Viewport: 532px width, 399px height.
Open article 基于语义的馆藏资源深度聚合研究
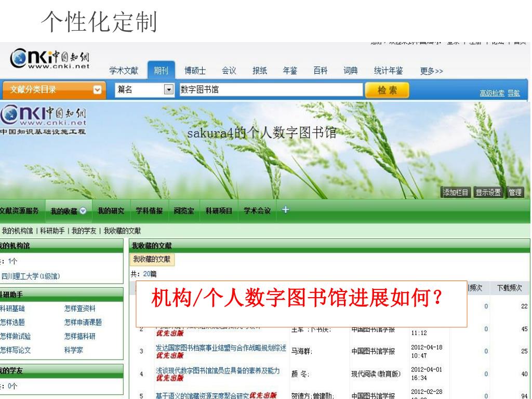(202, 395)
